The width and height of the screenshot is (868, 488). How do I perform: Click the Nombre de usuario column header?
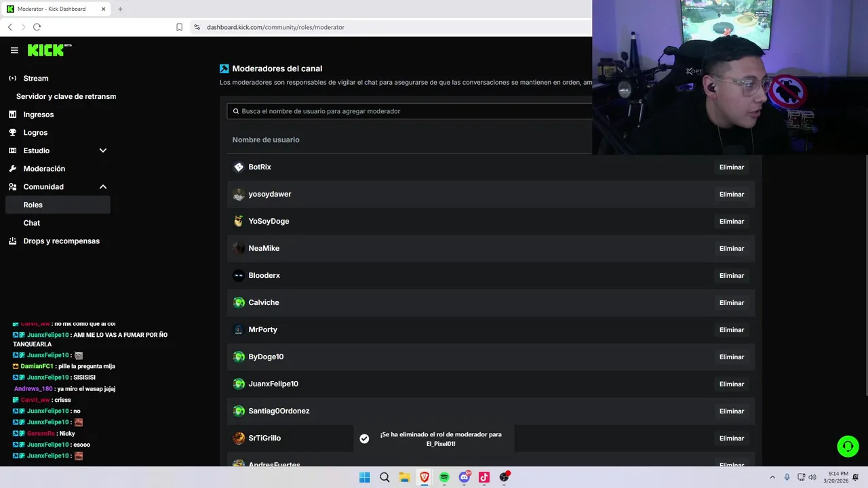(x=266, y=140)
